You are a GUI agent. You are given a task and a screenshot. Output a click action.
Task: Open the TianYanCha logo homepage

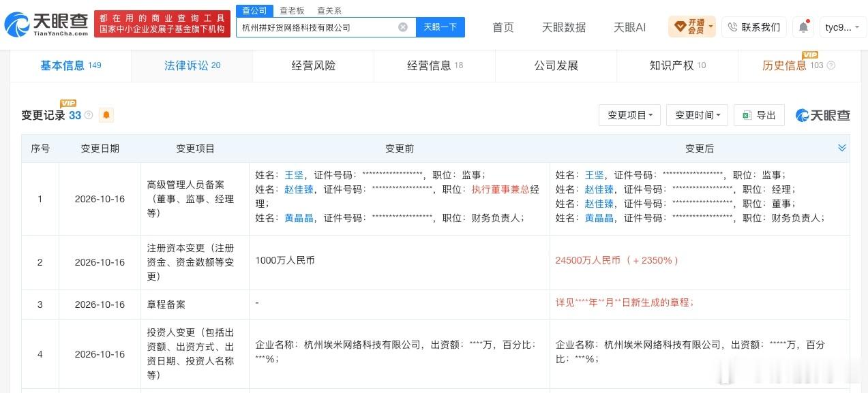tap(46, 25)
